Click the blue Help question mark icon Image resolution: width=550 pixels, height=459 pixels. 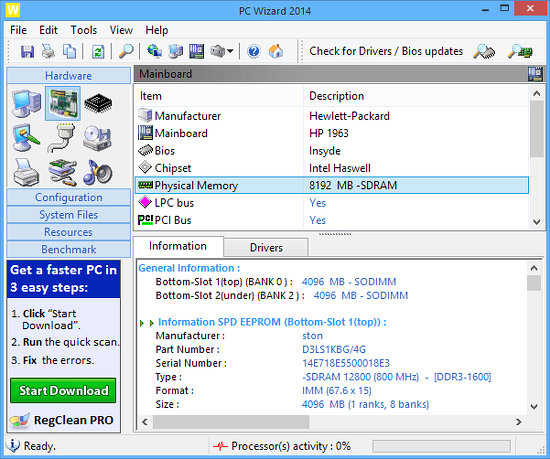point(254,52)
